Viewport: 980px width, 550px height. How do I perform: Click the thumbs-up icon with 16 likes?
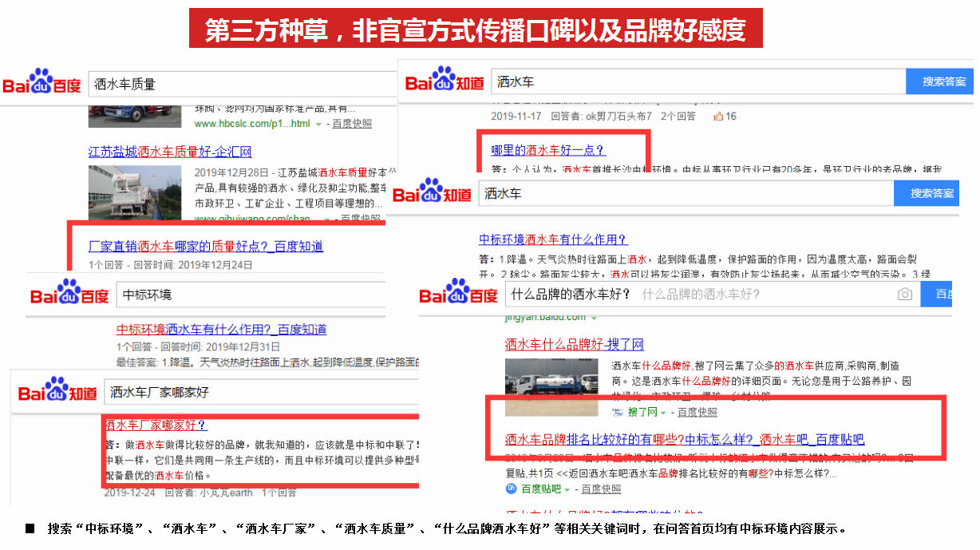point(718,117)
